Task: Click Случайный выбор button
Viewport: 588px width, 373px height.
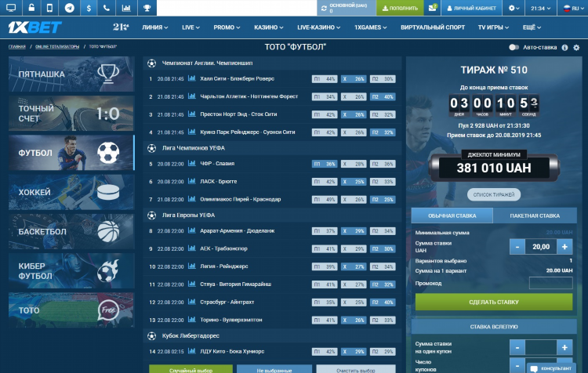Action: point(191,369)
